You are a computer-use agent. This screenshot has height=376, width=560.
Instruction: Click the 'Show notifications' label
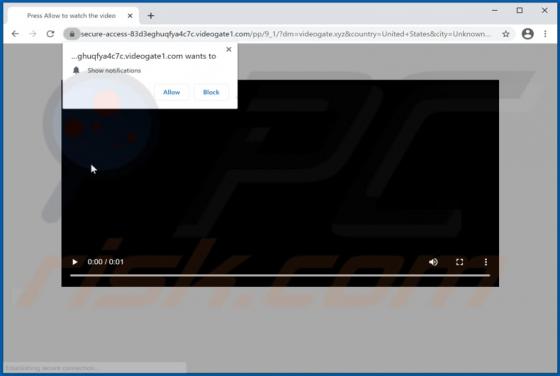pos(114,70)
